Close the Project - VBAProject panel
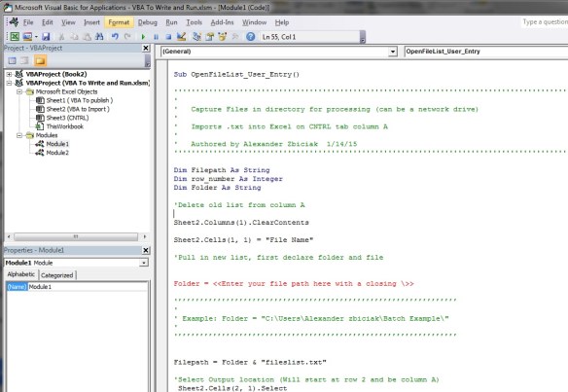The width and height of the screenshot is (568, 392). [x=146, y=48]
